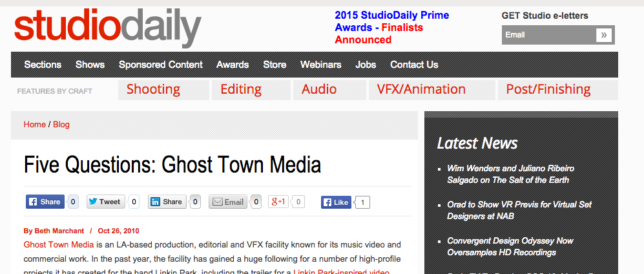The width and height of the screenshot is (644, 274).
Task: Open Orad VR Previs news item
Action: tap(519, 210)
